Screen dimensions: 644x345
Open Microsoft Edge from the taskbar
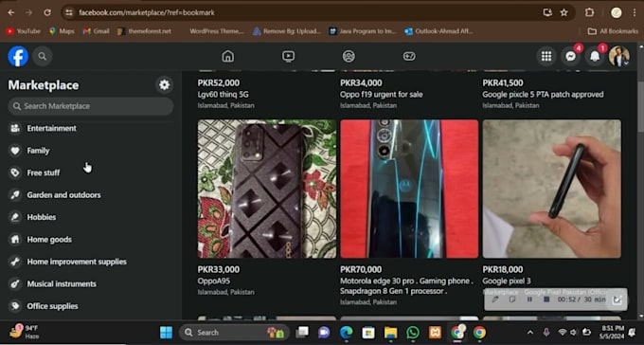pos(347,333)
